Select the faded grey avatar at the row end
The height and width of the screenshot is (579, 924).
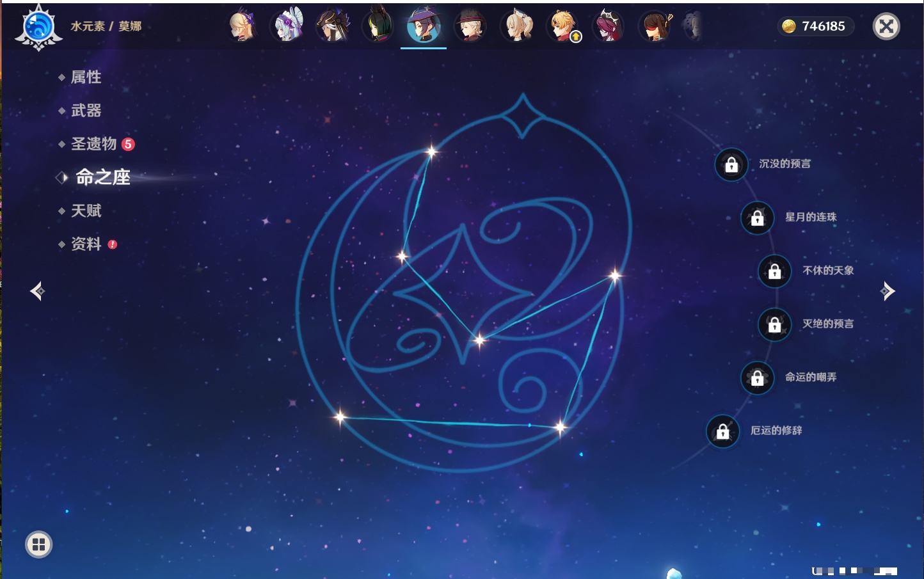692,26
